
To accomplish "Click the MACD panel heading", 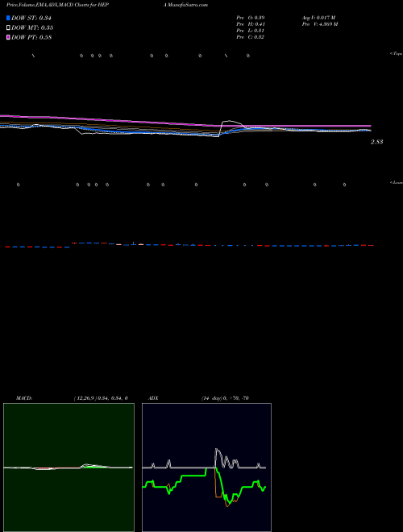I will coord(24,398).
